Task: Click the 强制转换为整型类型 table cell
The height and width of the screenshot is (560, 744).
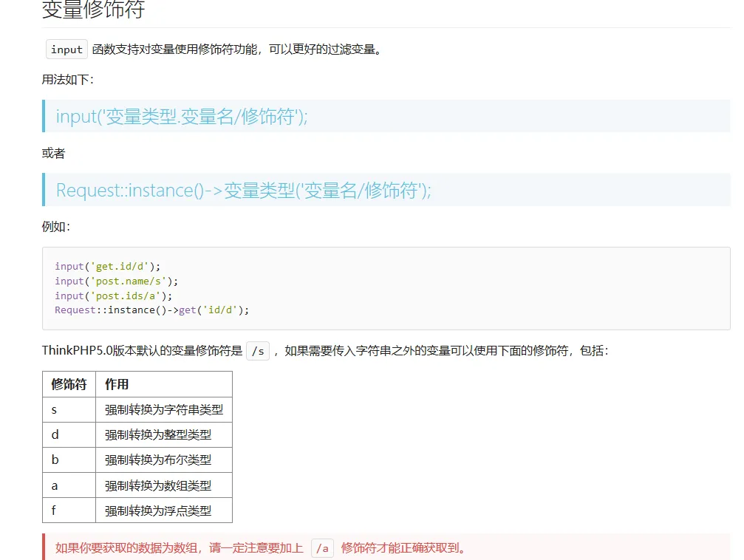Action: tap(157, 434)
